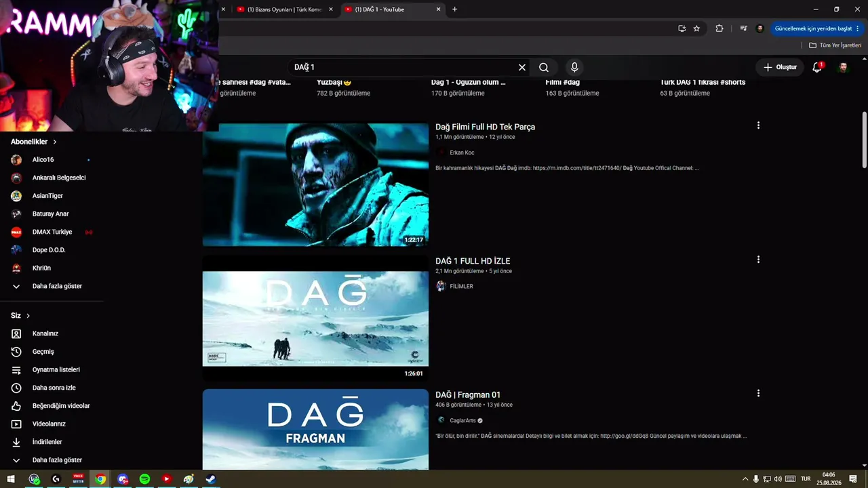Open FİLİMLER channel link

[461, 286]
